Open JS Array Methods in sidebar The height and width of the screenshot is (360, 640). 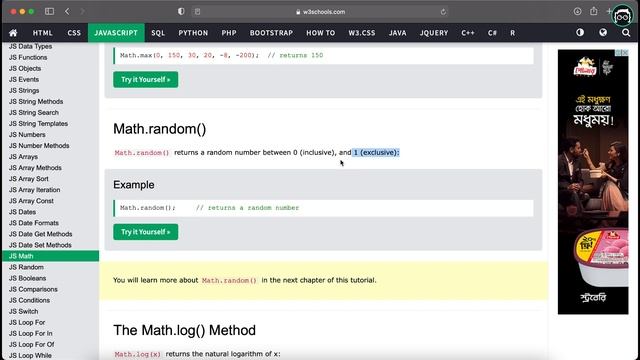coord(35,168)
